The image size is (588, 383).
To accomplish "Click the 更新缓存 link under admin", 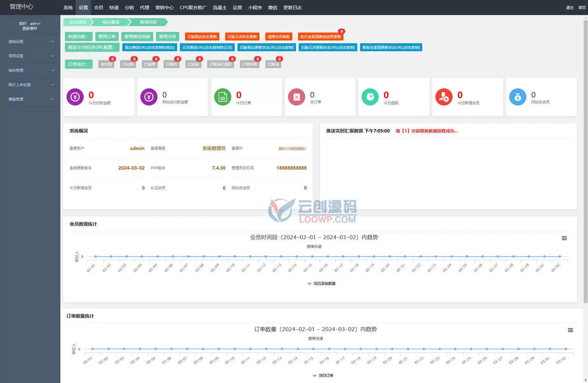I will (x=30, y=28).
